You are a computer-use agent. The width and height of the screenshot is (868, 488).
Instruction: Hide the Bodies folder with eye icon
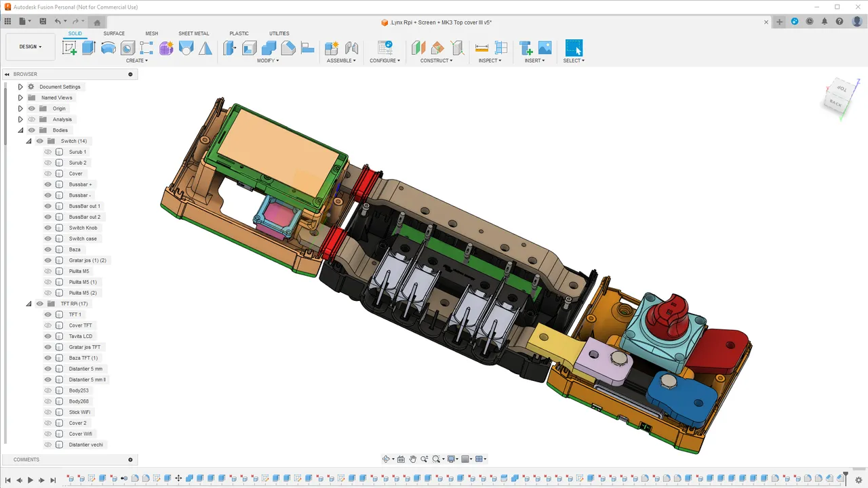click(x=32, y=130)
